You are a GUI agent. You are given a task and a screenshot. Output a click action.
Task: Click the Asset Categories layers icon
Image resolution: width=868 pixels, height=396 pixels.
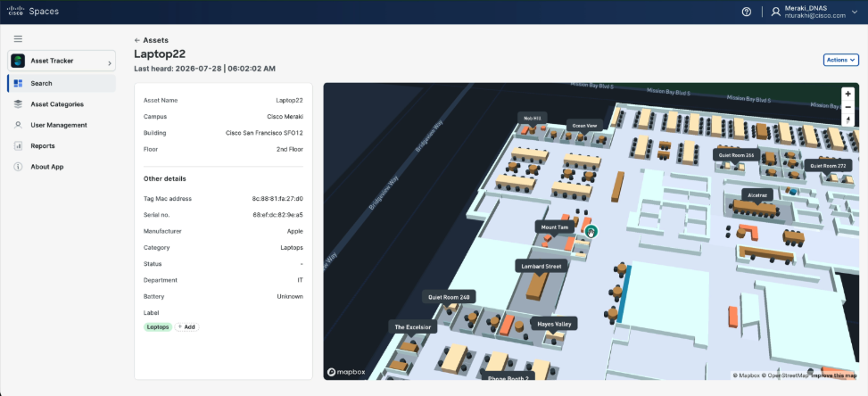(x=18, y=104)
